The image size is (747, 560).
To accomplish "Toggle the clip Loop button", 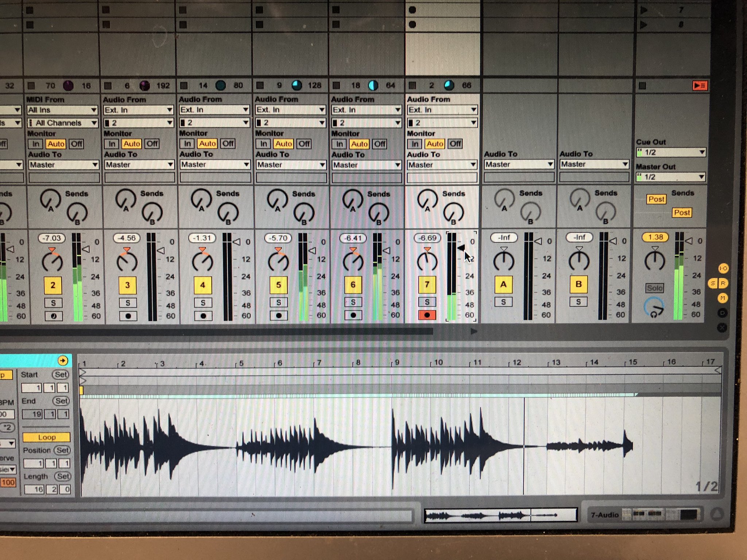I will click(46, 437).
